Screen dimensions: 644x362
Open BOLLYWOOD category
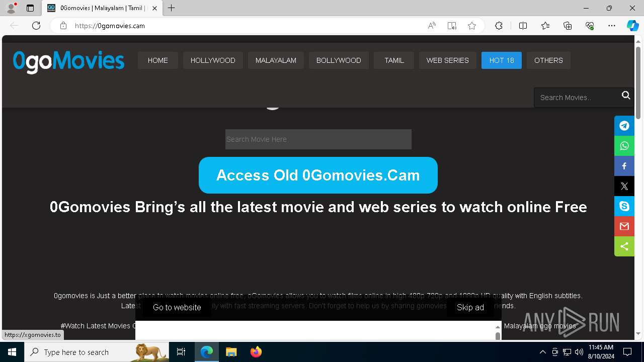(339, 60)
